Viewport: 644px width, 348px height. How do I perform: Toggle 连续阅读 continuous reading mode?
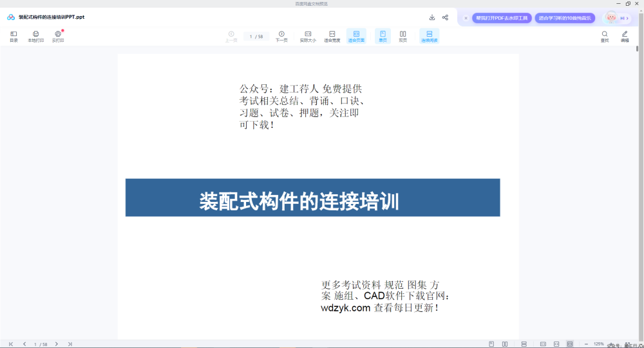[429, 37]
